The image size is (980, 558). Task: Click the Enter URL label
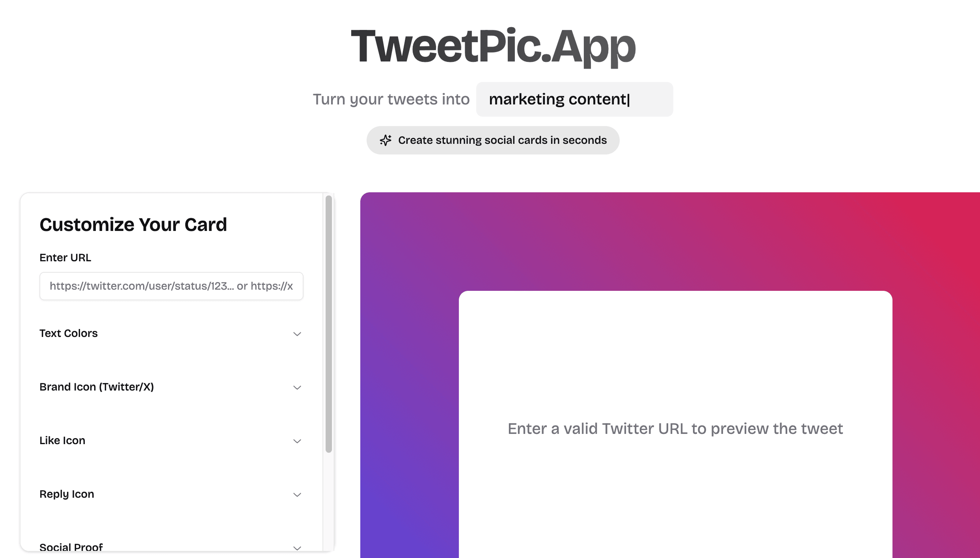tap(65, 258)
